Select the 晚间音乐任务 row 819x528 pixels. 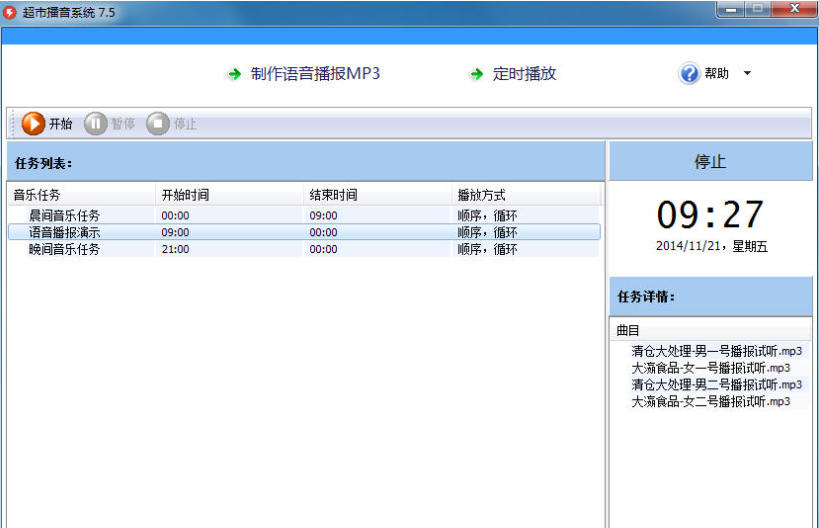coord(304,249)
